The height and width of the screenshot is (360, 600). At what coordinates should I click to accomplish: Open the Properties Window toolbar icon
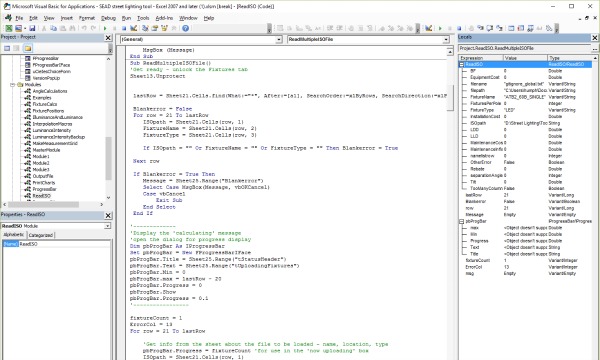pos(155,28)
